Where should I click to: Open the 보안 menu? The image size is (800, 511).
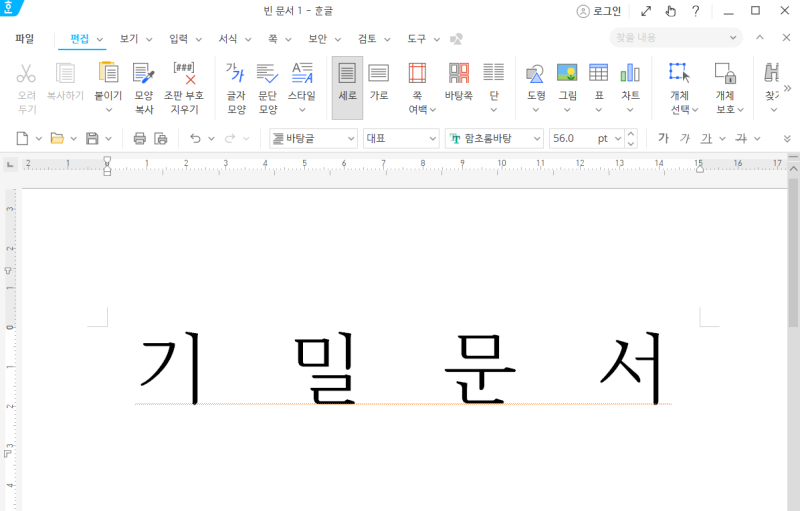click(x=317, y=39)
